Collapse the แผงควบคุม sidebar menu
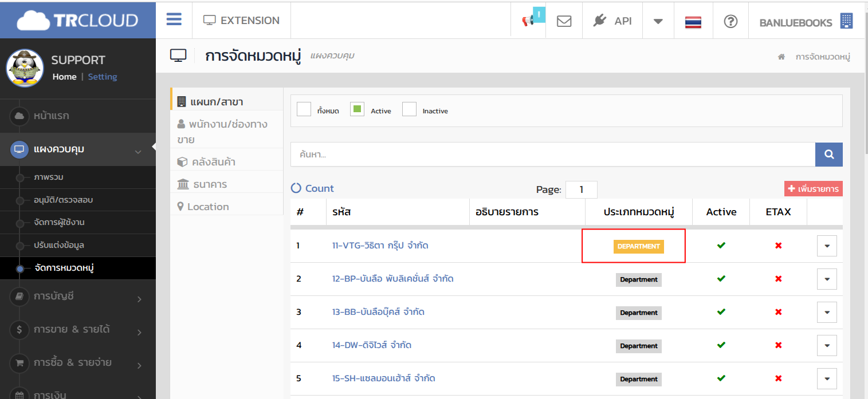The width and height of the screenshot is (868, 399). [77, 149]
